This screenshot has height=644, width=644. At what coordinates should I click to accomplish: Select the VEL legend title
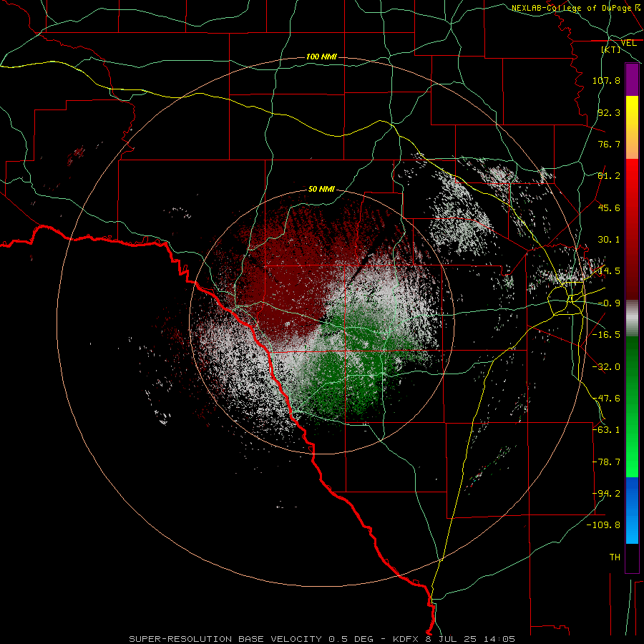(628, 43)
